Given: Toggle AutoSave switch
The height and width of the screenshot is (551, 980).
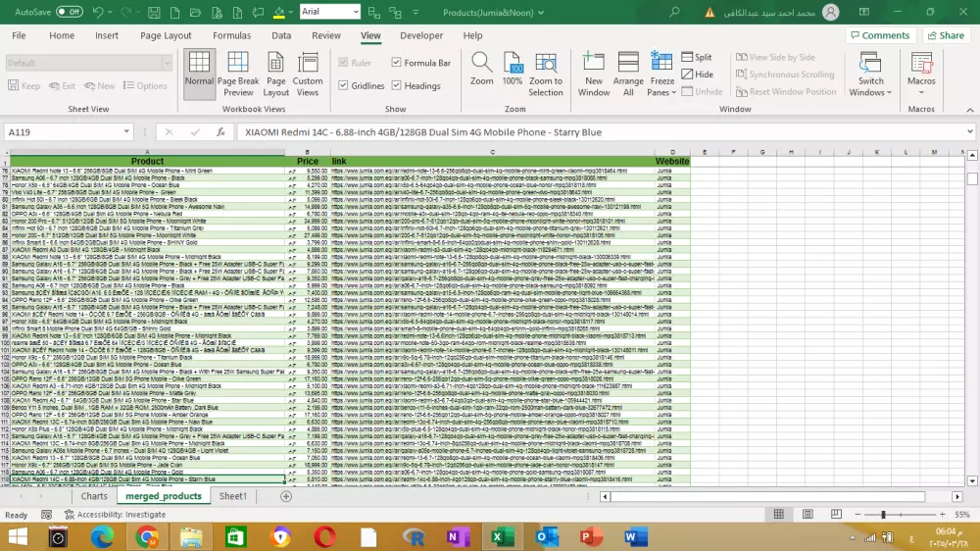Looking at the screenshot, I should pos(69,12).
